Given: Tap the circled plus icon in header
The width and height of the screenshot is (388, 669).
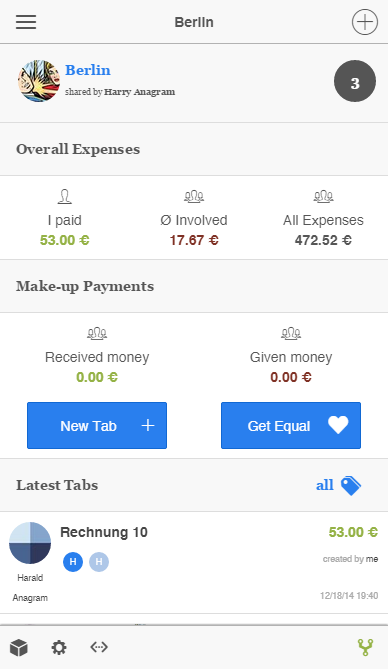Looking at the screenshot, I should pyautogui.click(x=365, y=22).
